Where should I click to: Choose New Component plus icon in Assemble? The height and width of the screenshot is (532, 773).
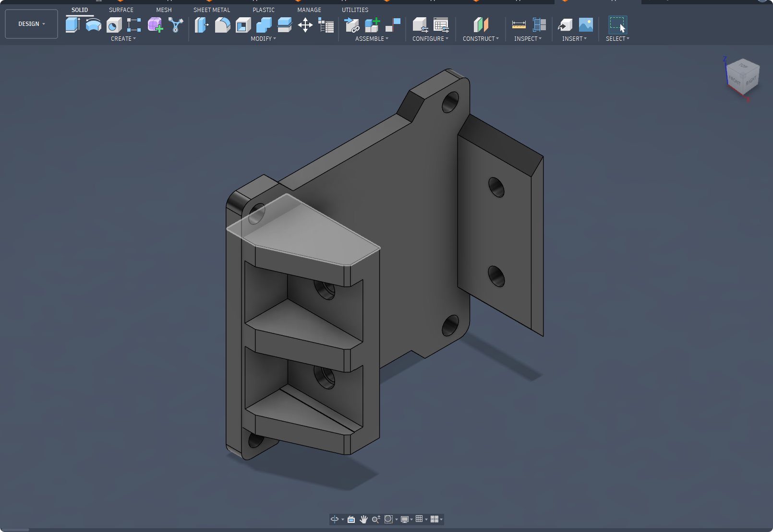(x=372, y=24)
